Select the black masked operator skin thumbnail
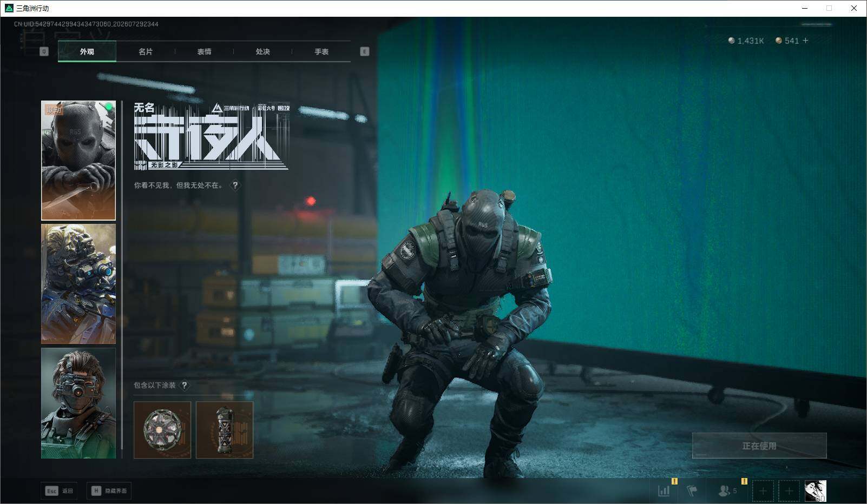Image resolution: width=867 pixels, height=504 pixels. coord(78,161)
